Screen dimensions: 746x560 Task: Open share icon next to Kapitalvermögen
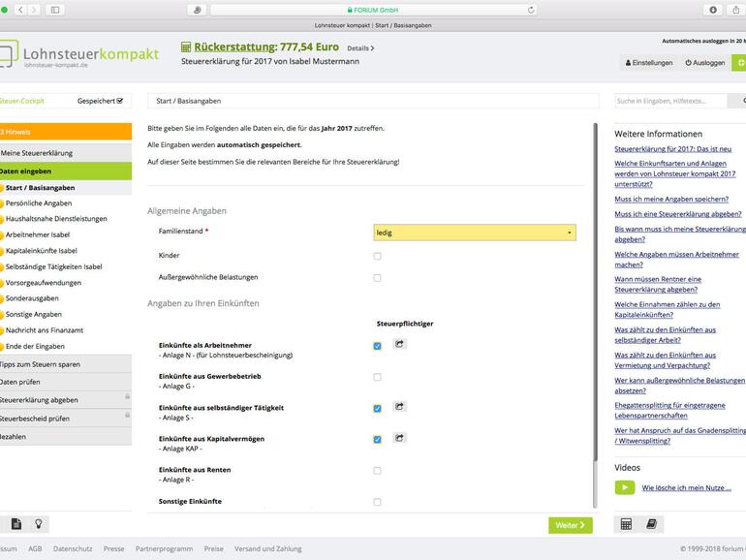point(399,438)
